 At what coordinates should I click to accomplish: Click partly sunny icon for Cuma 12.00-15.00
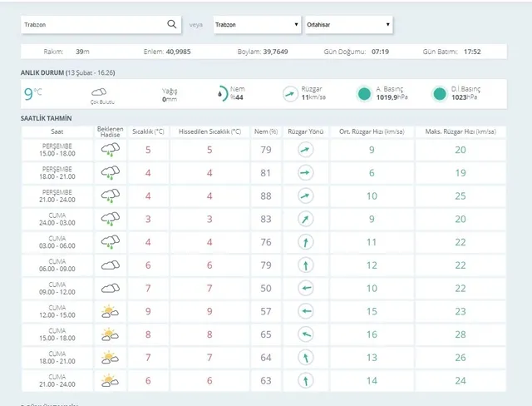pos(109,311)
